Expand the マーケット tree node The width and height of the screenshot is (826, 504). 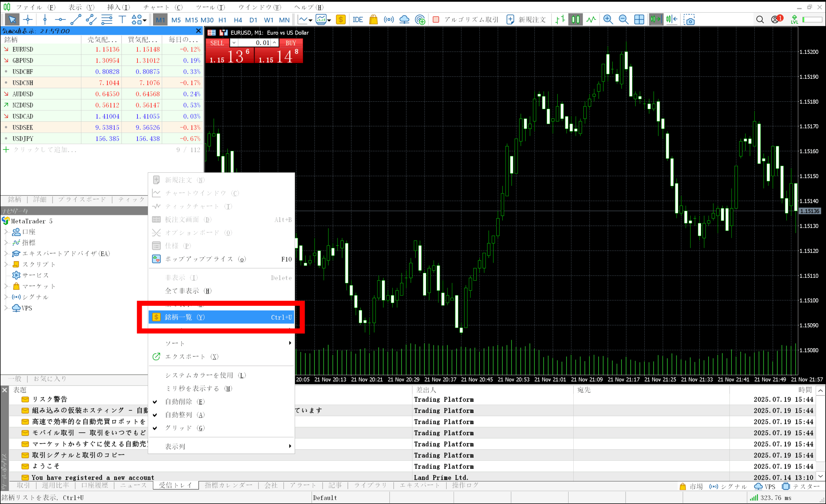[x=6, y=286]
